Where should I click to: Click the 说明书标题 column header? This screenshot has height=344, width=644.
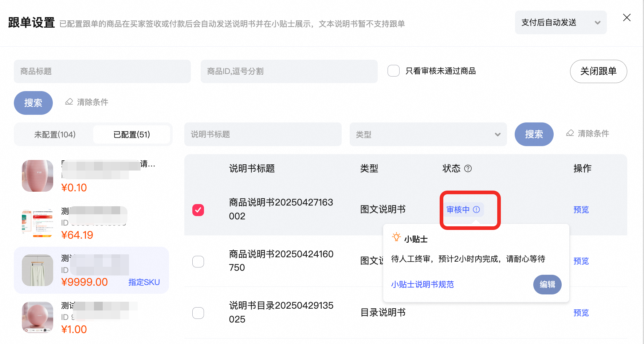252,168
